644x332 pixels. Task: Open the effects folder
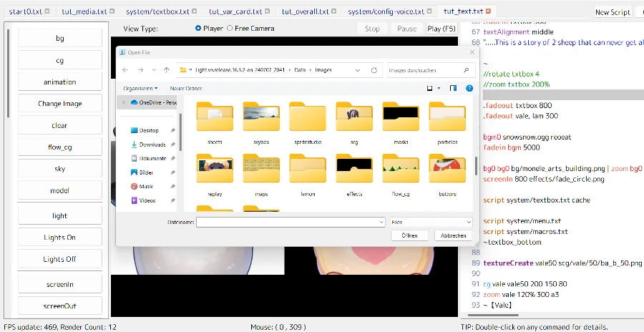coord(354,170)
